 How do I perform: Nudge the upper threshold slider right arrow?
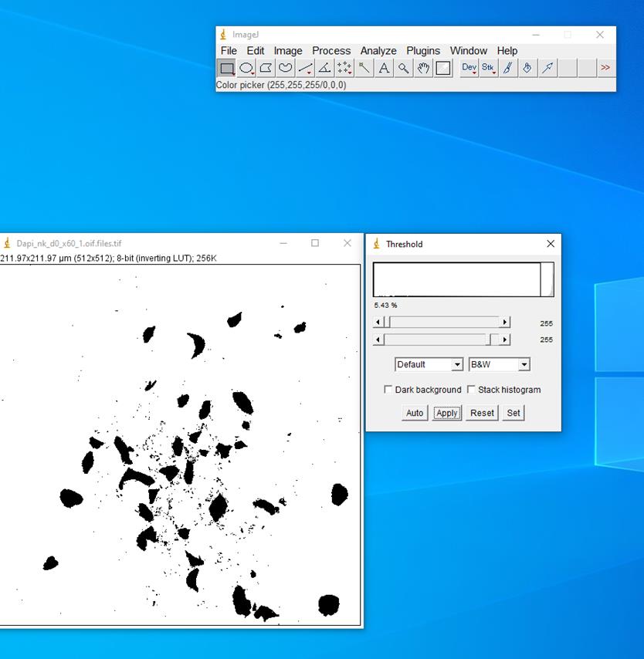point(505,322)
